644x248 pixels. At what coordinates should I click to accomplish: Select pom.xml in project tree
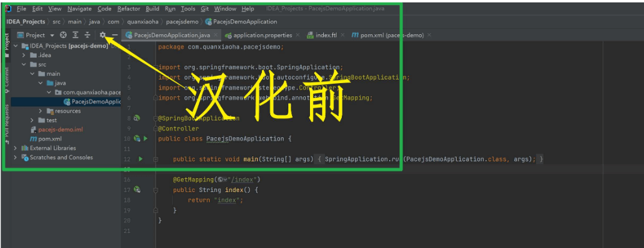pos(46,139)
